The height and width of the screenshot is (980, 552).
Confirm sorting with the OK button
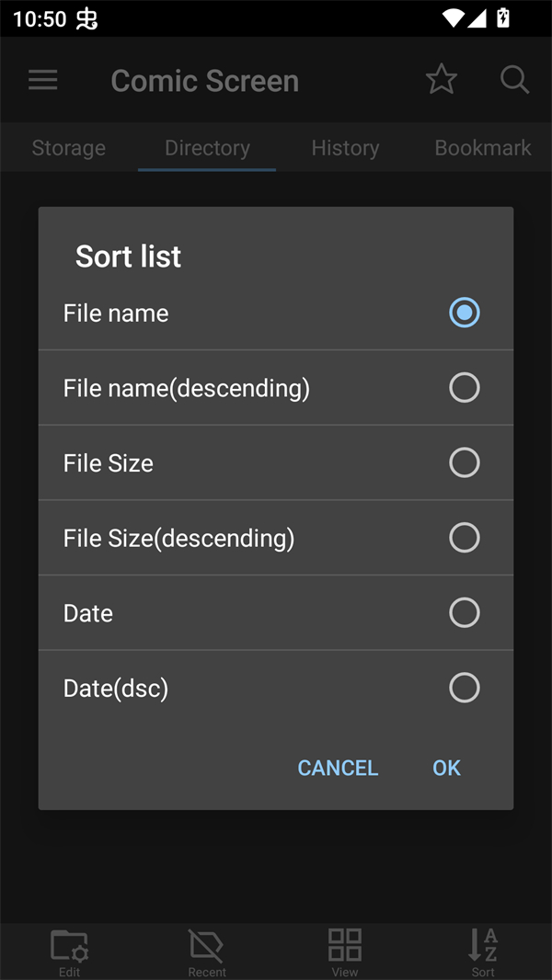tap(446, 768)
